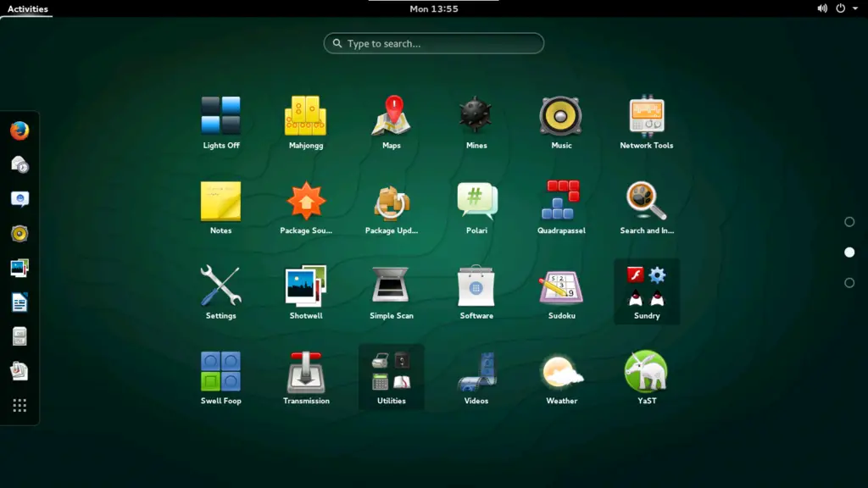
Task: Open the Maps application
Action: 392,123
